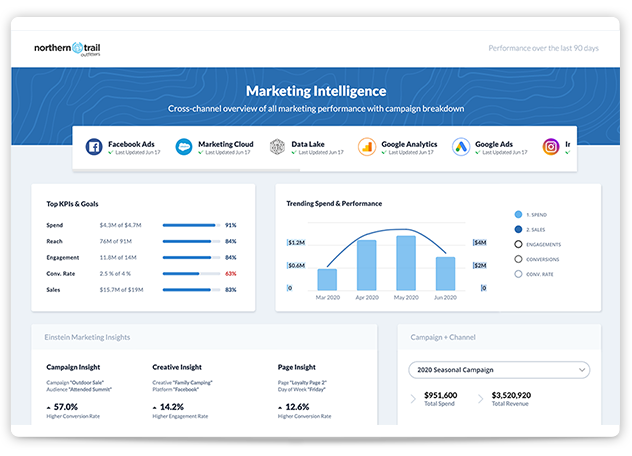This screenshot has width=632, height=456.
Task: Select the Google Ads icon
Action: (461, 147)
